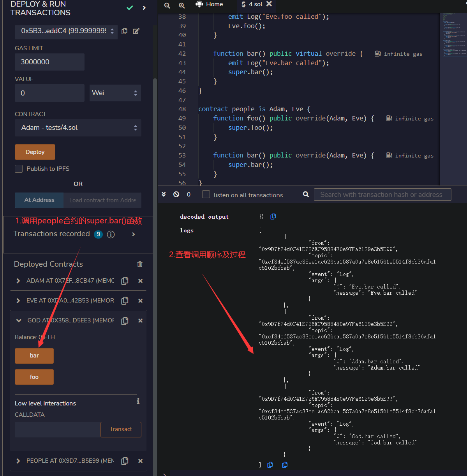Enable Publish to IPFS checkbox
The width and height of the screenshot is (467, 476).
pos(19,169)
